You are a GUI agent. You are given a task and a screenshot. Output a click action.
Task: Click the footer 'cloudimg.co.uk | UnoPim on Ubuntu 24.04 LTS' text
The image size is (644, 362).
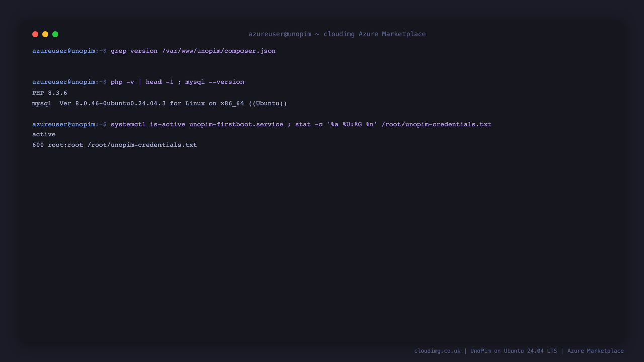pyautogui.click(x=519, y=351)
